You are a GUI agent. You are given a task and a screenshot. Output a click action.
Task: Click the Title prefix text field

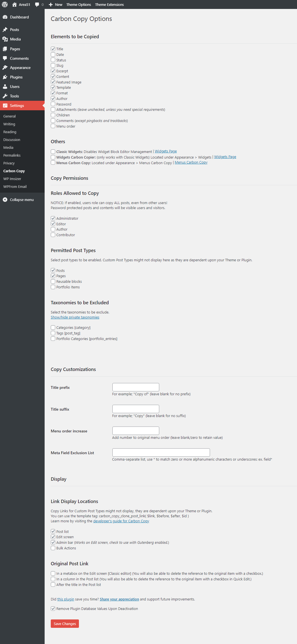[x=136, y=387]
